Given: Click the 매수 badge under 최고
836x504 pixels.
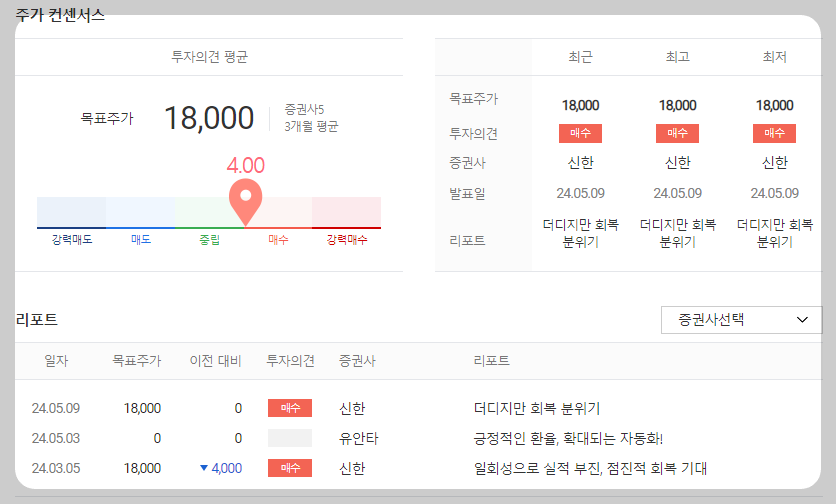Looking at the screenshot, I should tap(677, 133).
